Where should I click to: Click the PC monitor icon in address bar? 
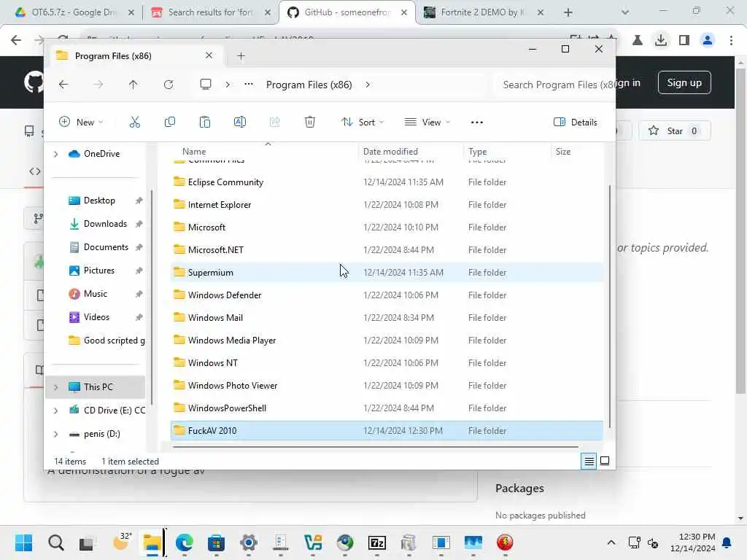click(x=205, y=85)
